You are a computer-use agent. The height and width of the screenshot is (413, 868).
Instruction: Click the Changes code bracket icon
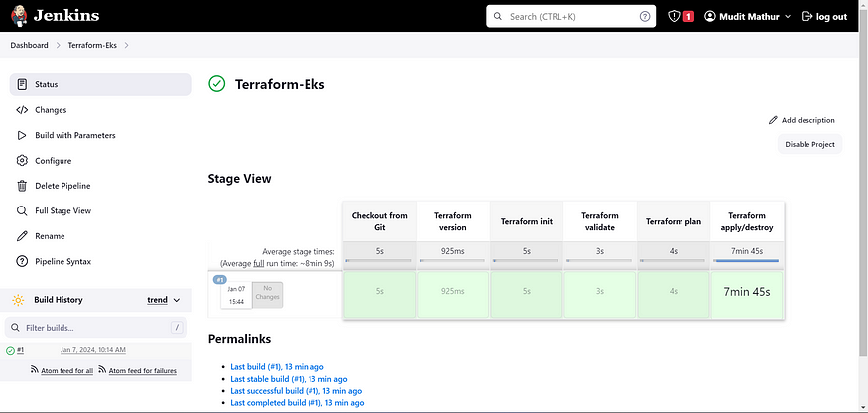pyautogui.click(x=22, y=110)
